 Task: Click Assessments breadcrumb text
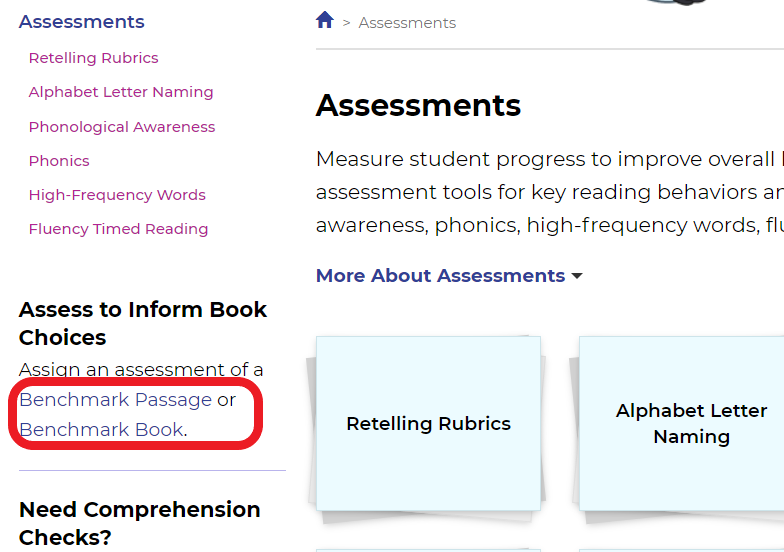(407, 23)
